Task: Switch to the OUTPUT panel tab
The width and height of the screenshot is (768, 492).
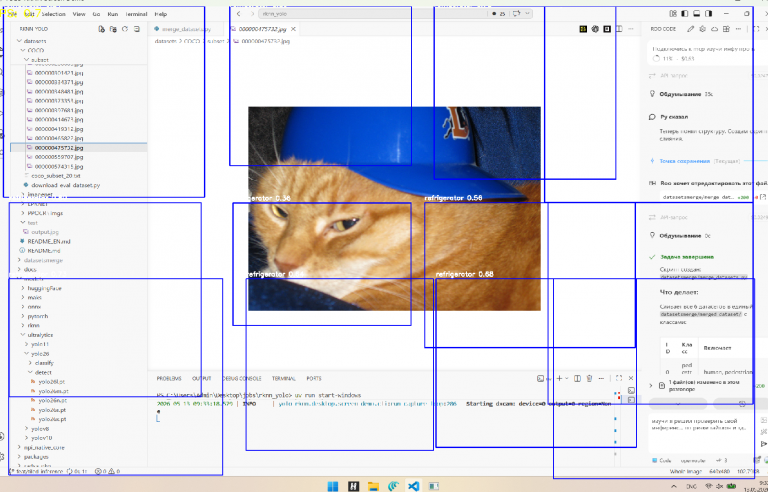Action: pyautogui.click(x=201, y=378)
